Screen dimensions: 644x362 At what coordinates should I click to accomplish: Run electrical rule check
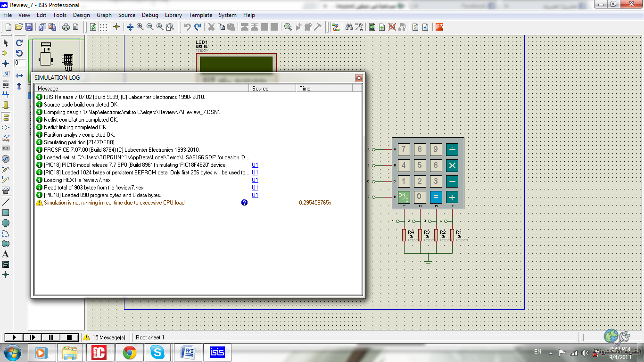click(x=425, y=27)
